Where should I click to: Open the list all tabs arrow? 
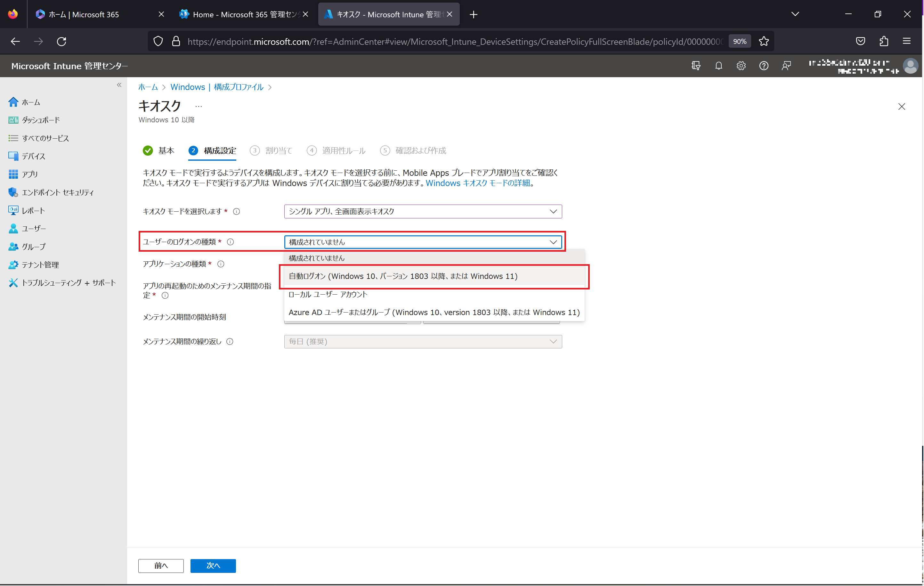point(795,14)
